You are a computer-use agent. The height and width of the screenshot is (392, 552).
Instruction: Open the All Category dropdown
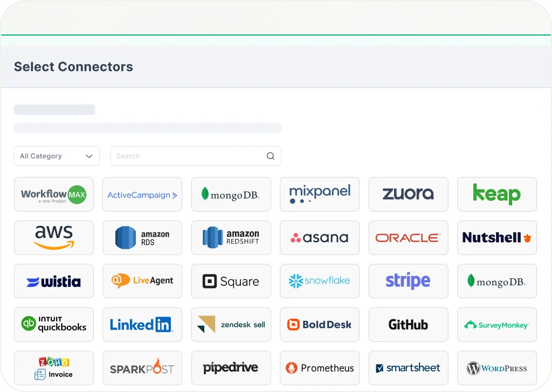pos(57,156)
